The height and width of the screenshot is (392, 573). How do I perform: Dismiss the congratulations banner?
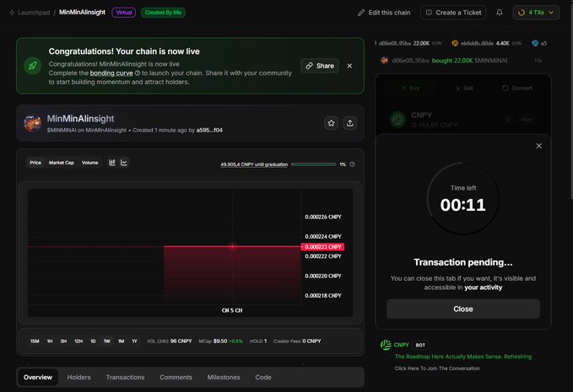349,66
